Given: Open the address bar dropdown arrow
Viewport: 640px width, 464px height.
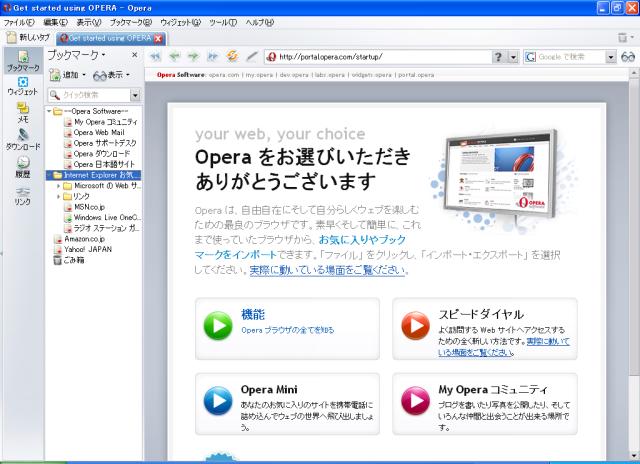Looking at the screenshot, I should [x=513, y=57].
